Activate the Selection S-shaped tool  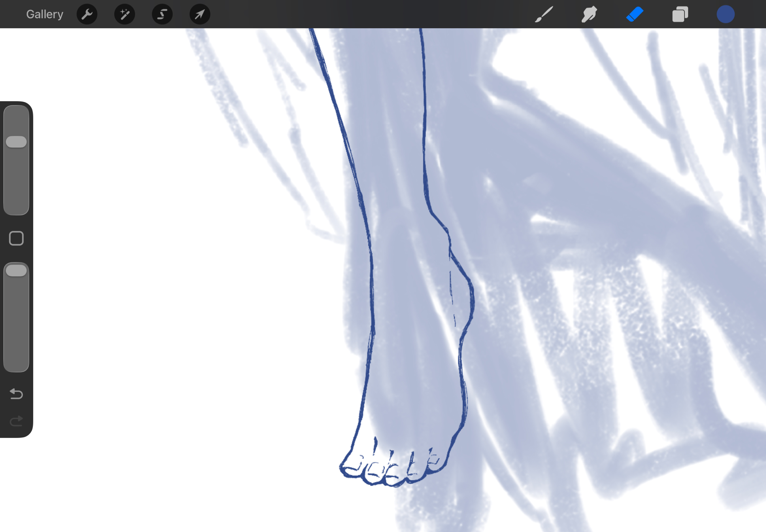tap(162, 15)
